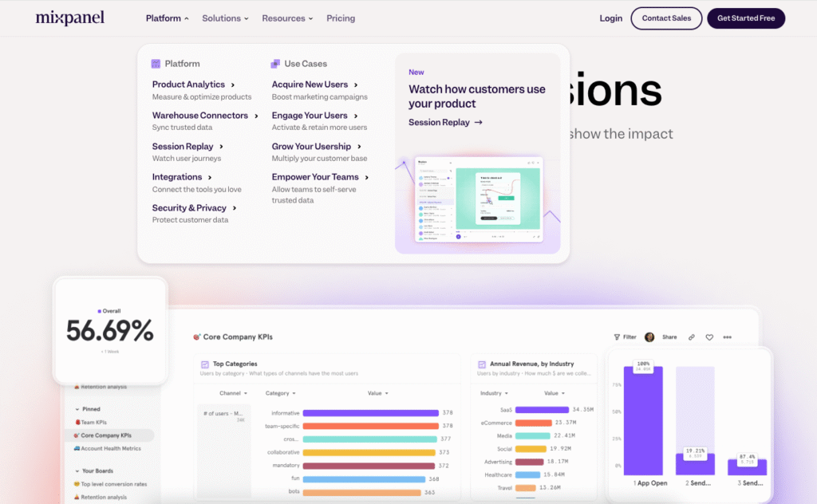The width and height of the screenshot is (817, 504).
Task: Open Product Analytics from the Platform menu
Action: click(193, 85)
